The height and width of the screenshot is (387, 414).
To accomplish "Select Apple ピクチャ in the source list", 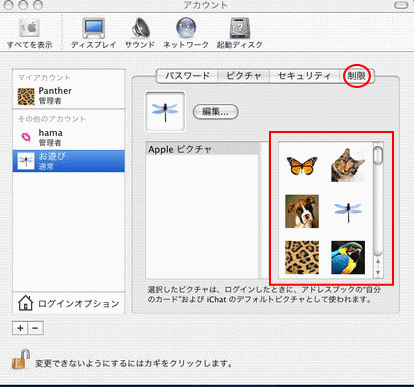I will click(x=202, y=149).
